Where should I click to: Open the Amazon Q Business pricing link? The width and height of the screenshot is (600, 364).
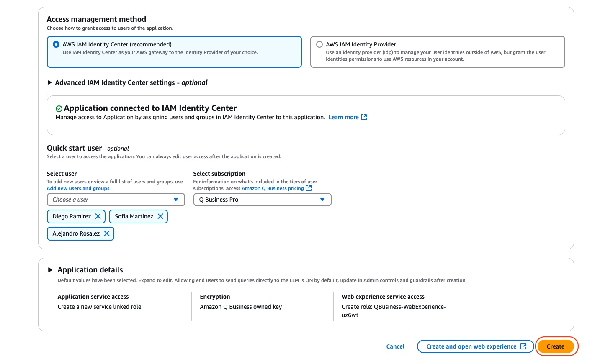click(x=273, y=188)
